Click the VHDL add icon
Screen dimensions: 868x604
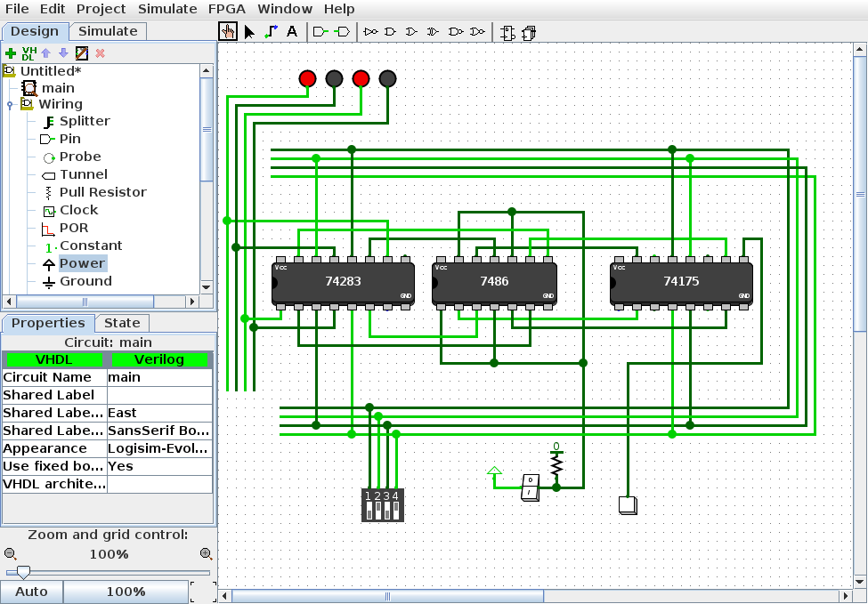(28, 53)
